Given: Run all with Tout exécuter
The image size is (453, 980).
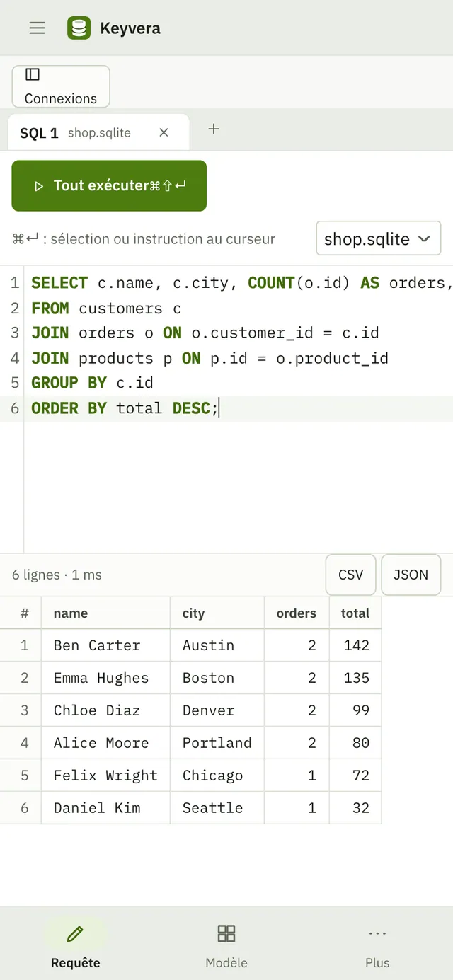Looking at the screenshot, I should tap(109, 185).
